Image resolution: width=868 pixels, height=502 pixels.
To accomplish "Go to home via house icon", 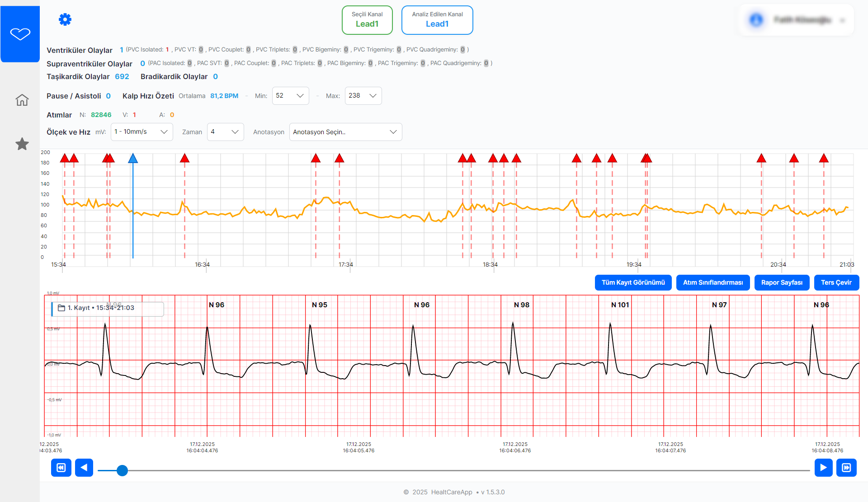I will coord(22,100).
